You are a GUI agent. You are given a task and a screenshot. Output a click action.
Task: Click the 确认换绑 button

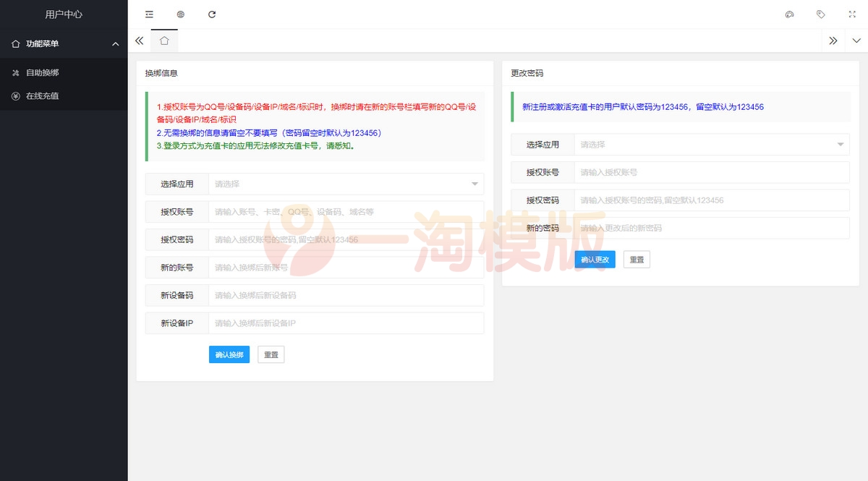coord(229,354)
